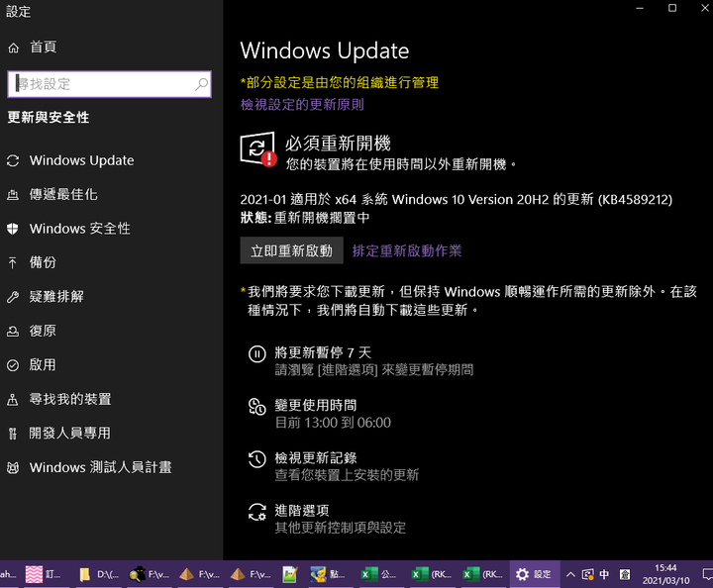Open 檢視設定的更新原則 link
Screen dimensions: 713x588
(x=302, y=105)
